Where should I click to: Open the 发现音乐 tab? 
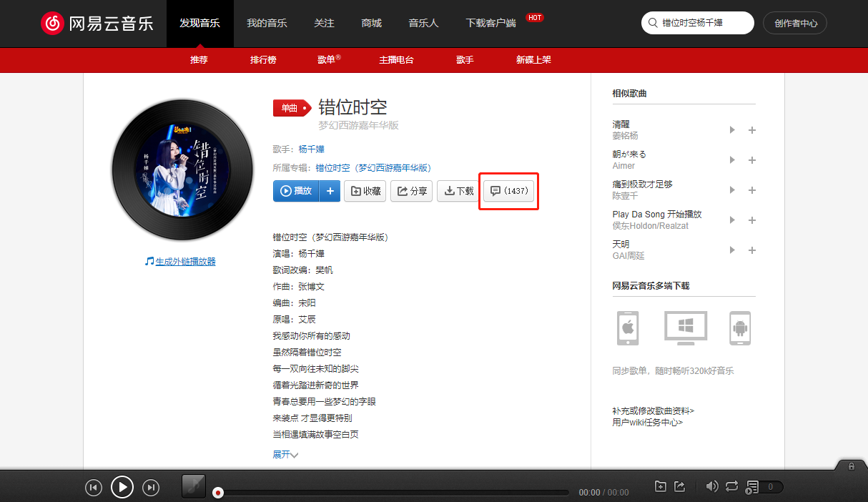tap(199, 24)
